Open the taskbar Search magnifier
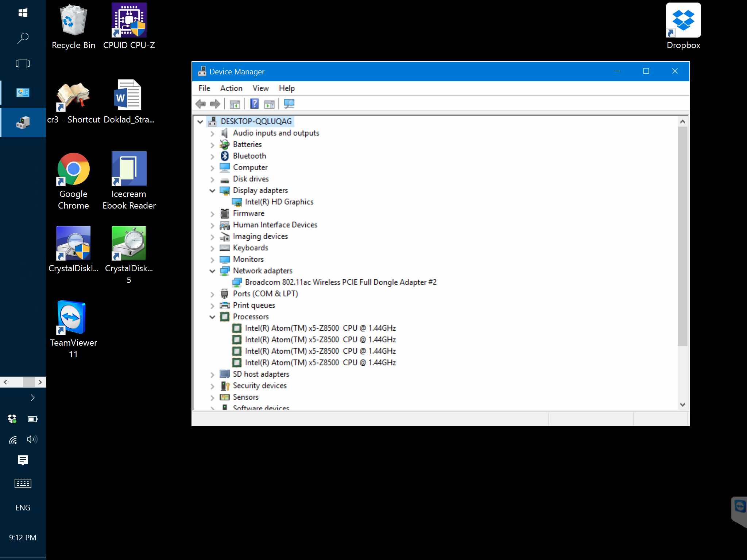Screen dimensions: 747x560 [x=23, y=38]
